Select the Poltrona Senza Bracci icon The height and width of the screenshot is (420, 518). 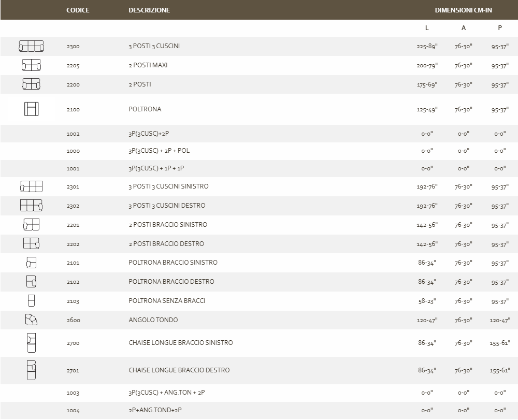click(x=31, y=300)
